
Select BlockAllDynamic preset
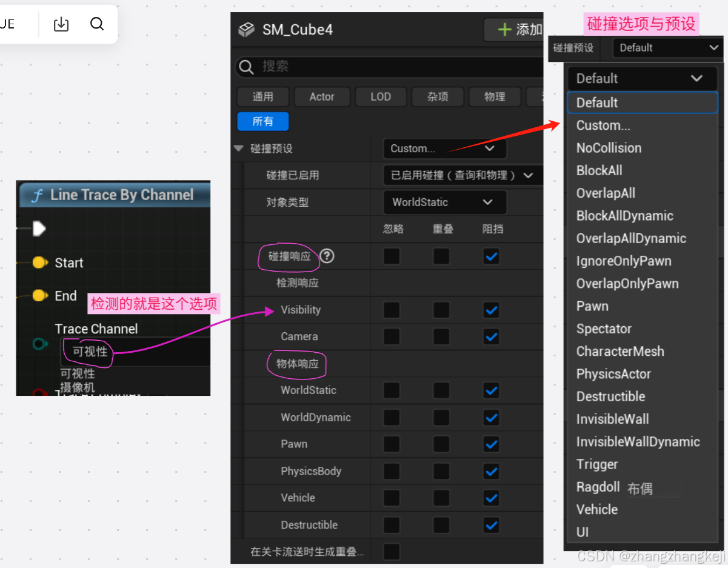point(643,216)
